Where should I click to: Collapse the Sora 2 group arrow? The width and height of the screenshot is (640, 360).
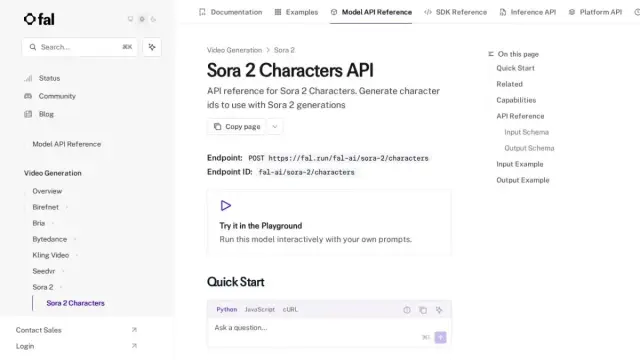[x=61, y=287]
